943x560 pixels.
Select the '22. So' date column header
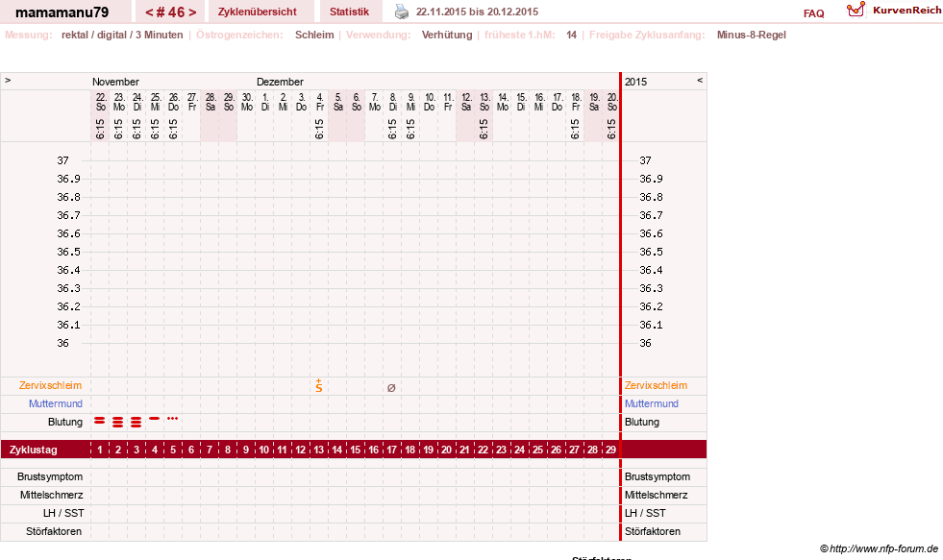100,102
